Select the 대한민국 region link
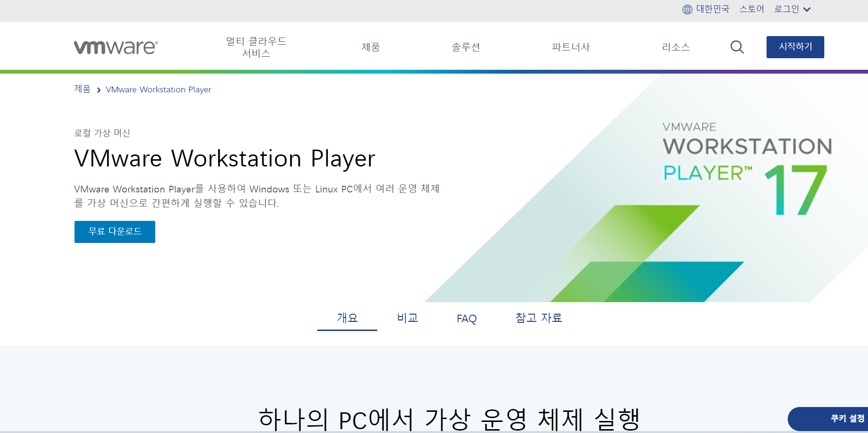 713,9
